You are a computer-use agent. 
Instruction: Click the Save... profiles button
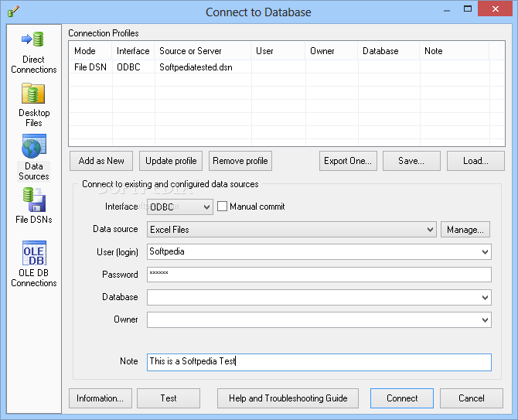(x=411, y=161)
